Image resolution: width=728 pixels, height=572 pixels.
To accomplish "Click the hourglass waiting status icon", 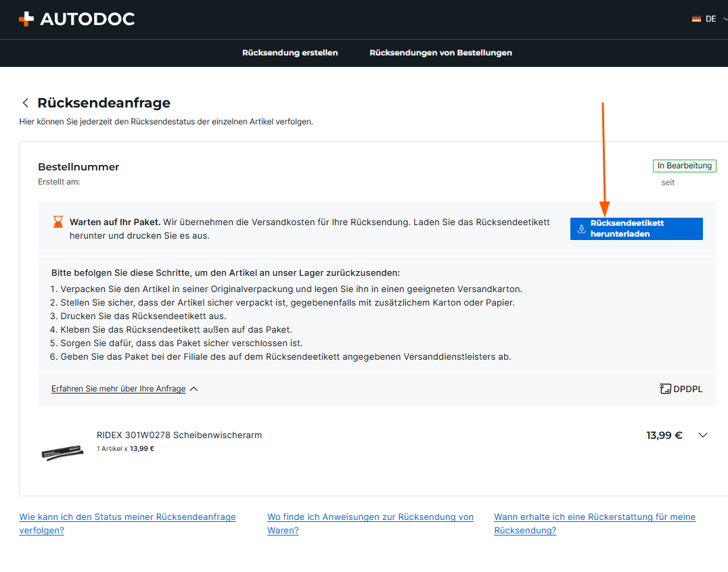I will point(58,222).
